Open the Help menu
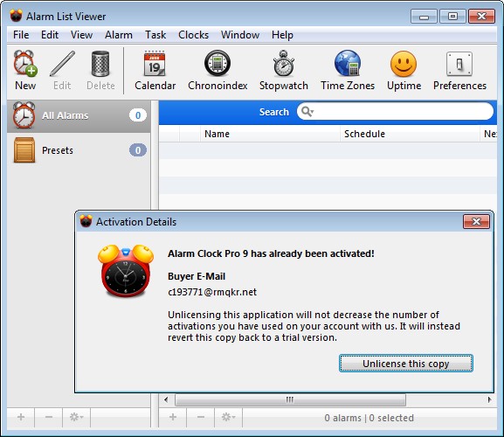 [x=282, y=35]
